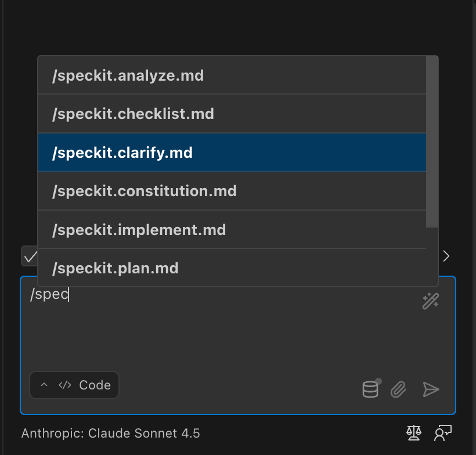Click the chat input field containing /spec
The width and height of the screenshot is (476, 455).
coord(238,345)
